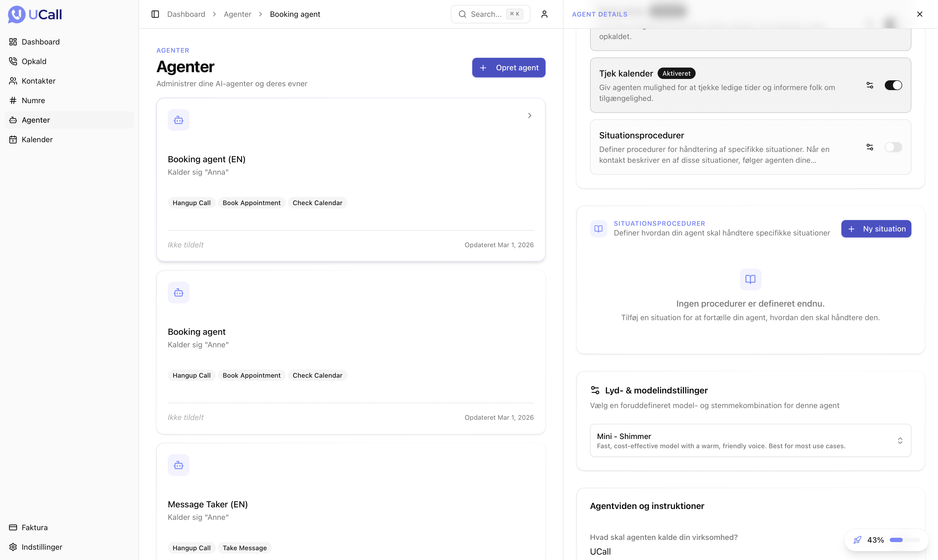Click the empty-state book icon
The height and width of the screenshot is (560, 938).
[750, 279]
